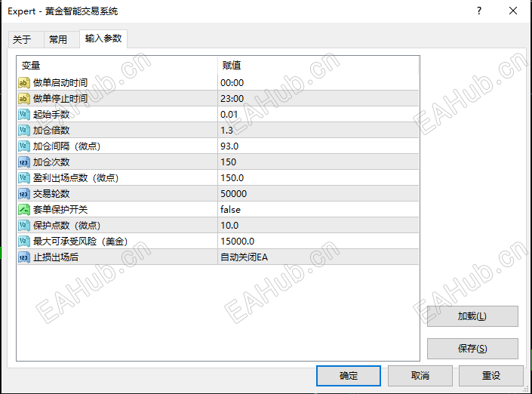Select the 交易轮数 variable name

[x=51, y=194]
